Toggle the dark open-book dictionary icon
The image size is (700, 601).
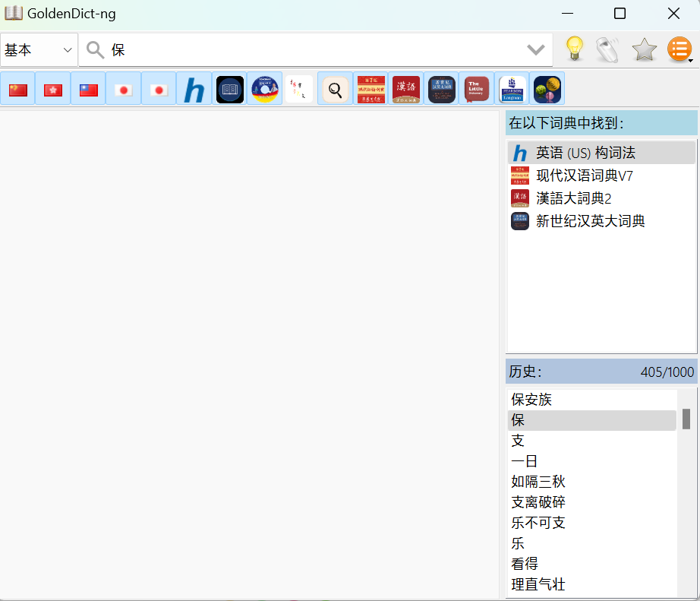pyautogui.click(x=230, y=90)
